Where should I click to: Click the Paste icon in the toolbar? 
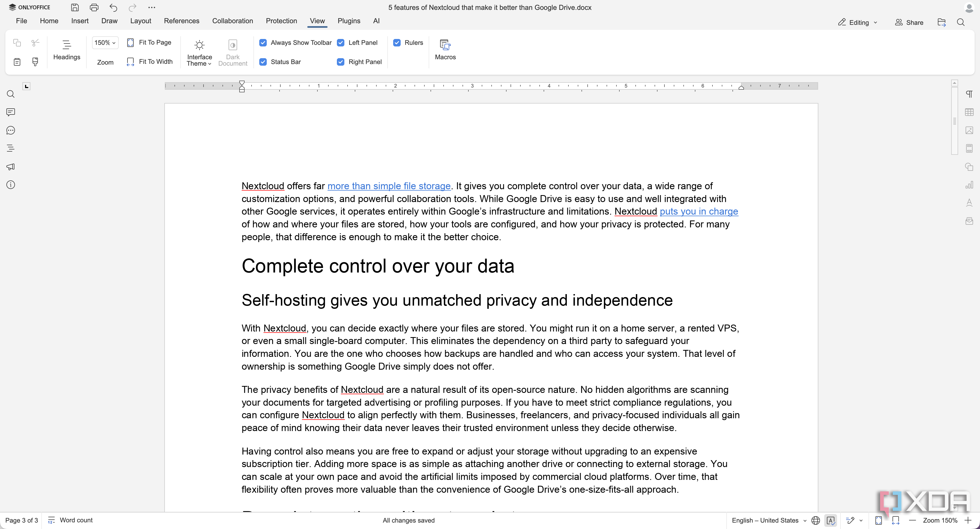(17, 62)
